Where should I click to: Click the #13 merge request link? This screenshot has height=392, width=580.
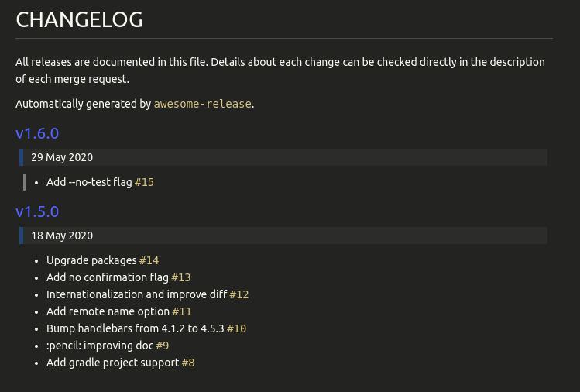pos(180,277)
